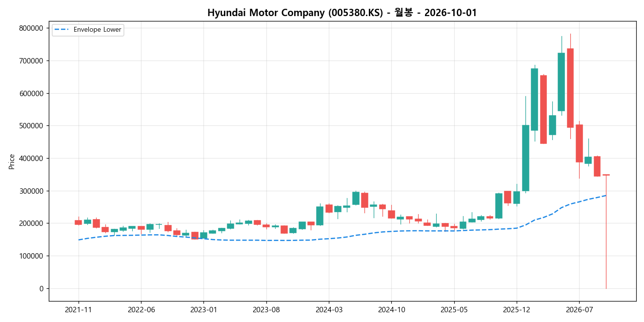This screenshot has height=322, width=644.
Task: Click the large red candle peaking near 740000
Action: click(x=570, y=88)
